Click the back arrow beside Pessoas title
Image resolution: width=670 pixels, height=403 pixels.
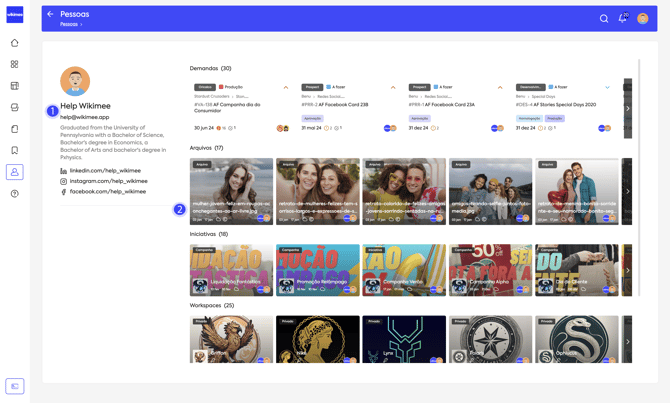click(x=50, y=15)
